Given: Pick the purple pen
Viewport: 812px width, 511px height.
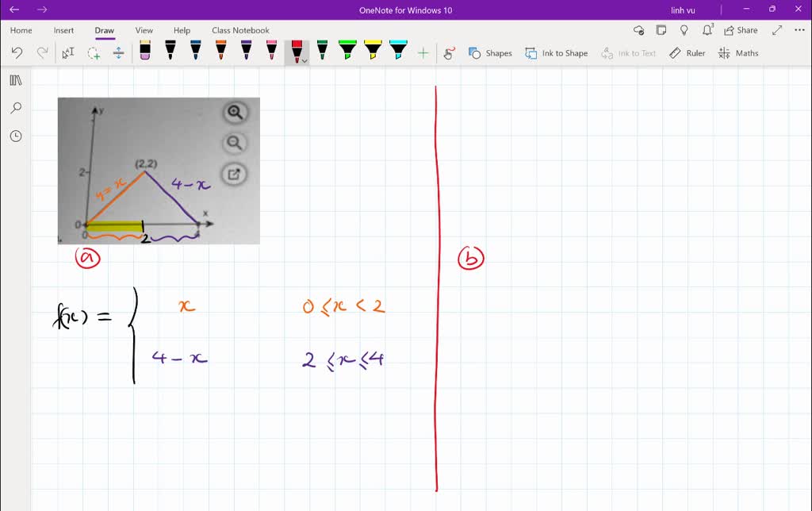Looking at the screenshot, I should [x=247, y=50].
